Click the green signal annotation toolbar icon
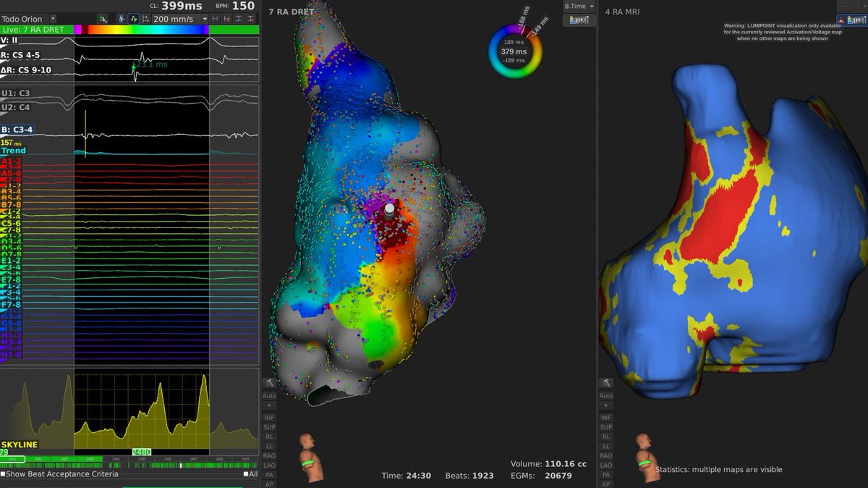This screenshot has width=868, height=488. click(x=103, y=19)
